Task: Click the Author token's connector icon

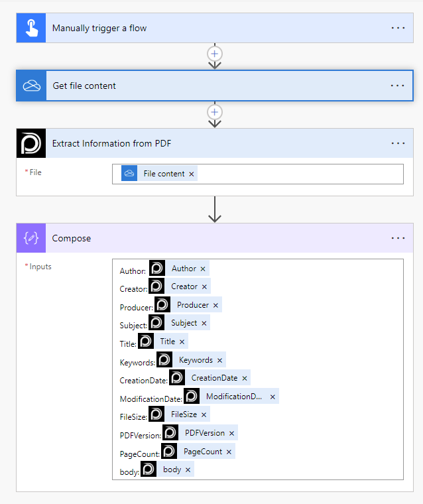Action: [x=157, y=269]
